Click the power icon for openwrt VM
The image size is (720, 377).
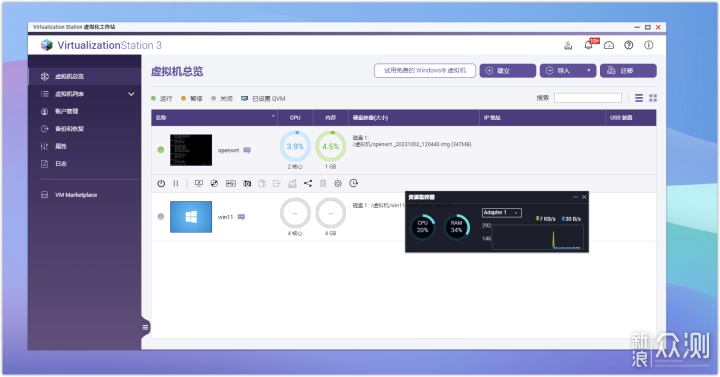coord(161,183)
